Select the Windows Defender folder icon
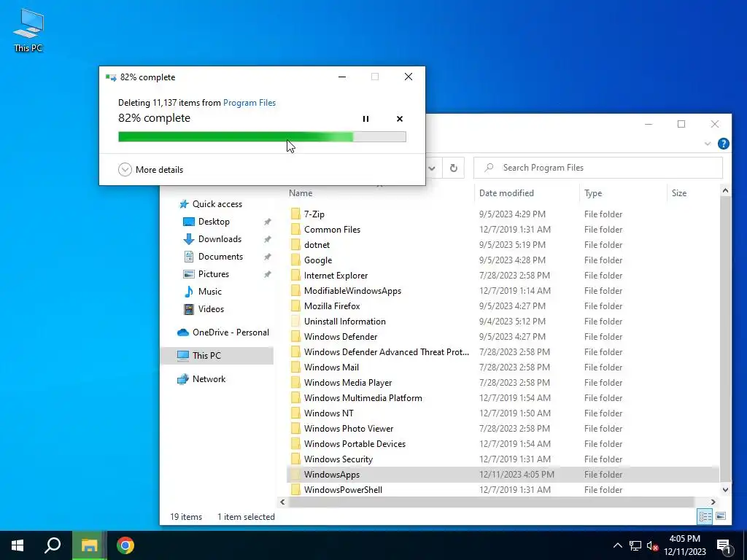This screenshot has width=747, height=560. (x=295, y=337)
